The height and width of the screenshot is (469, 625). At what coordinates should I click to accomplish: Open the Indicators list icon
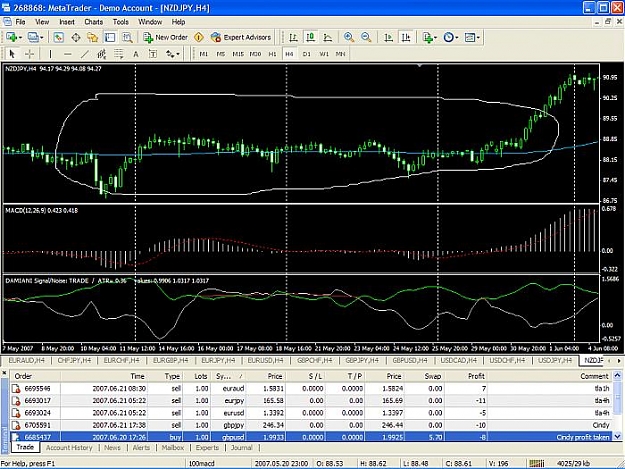pos(427,37)
